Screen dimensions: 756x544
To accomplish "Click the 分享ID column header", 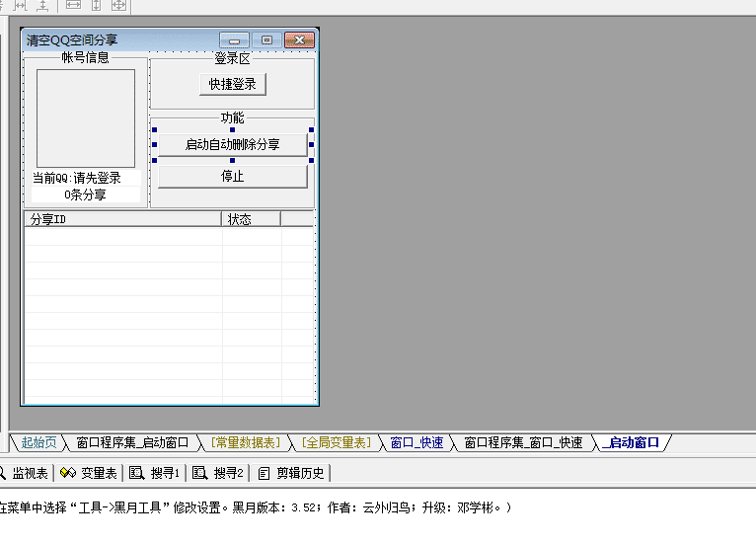I will pos(122,219).
